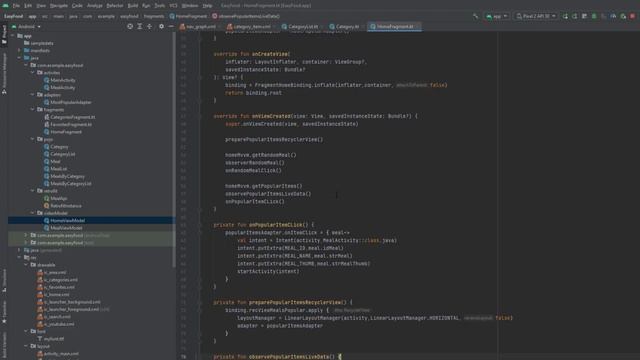Click fragments breadcrumb in navigation bar

tap(153, 16)
